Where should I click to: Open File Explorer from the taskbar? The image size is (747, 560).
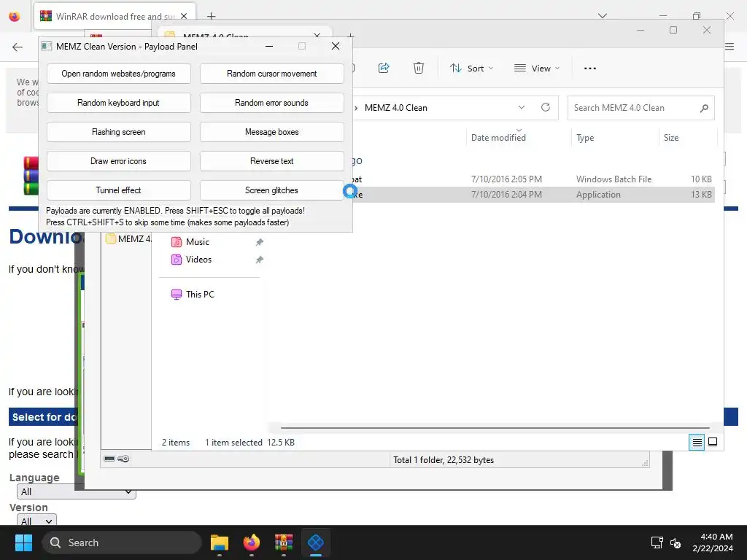220,542
